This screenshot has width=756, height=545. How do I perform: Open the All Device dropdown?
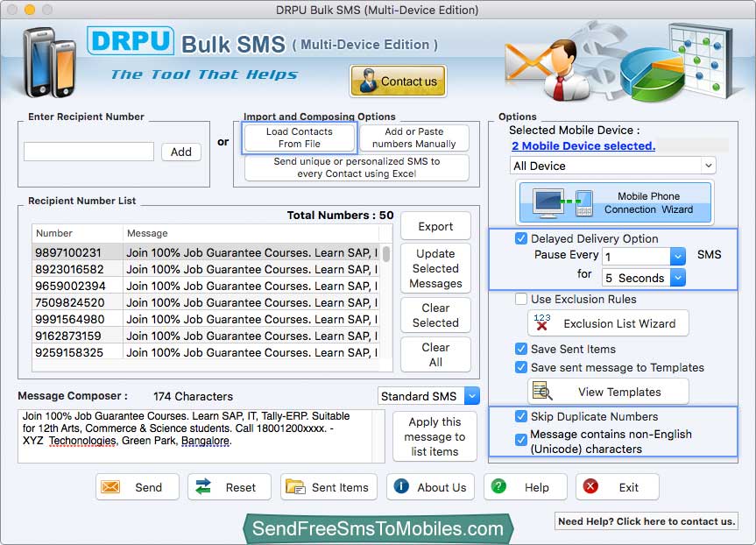(613, 166)
